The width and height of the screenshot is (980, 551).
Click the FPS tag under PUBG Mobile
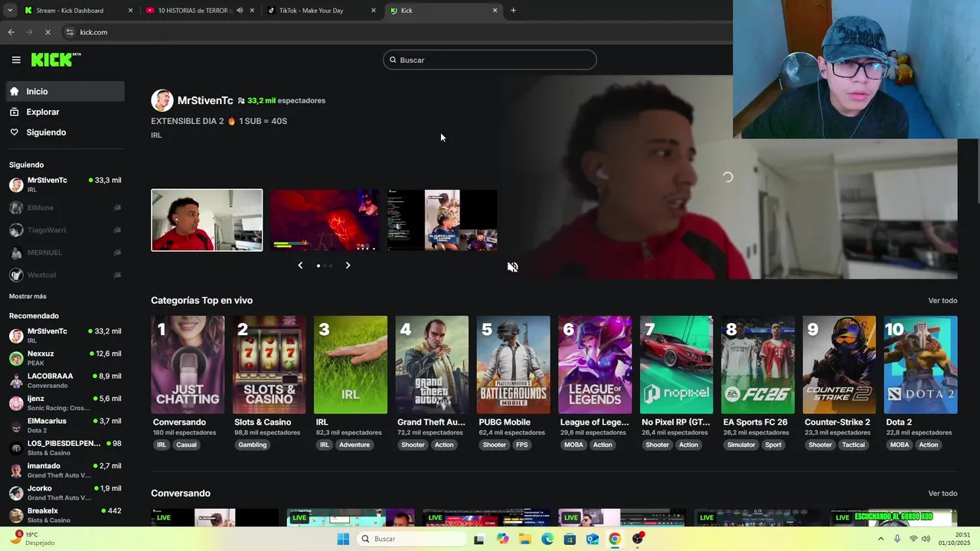(x=521, y=445)
